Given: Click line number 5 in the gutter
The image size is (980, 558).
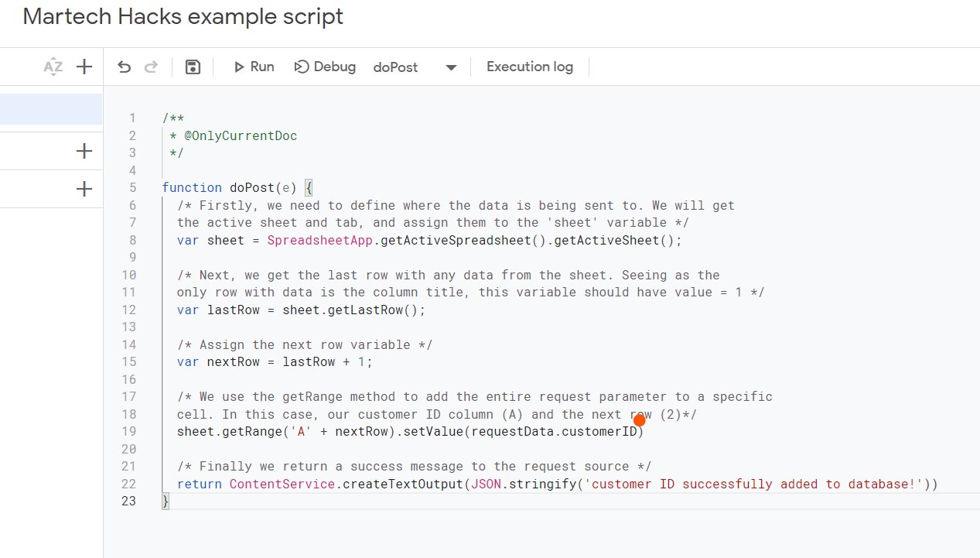Looking at the screenshot, I should click(133, 188).
